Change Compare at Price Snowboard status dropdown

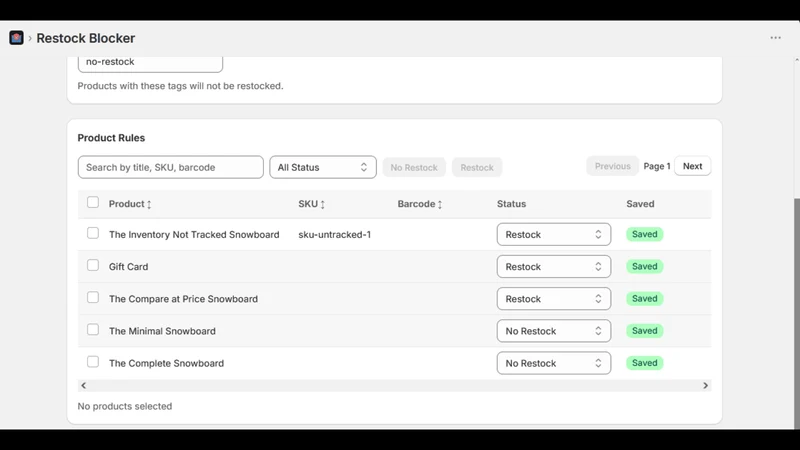click(x=554, y=299)
